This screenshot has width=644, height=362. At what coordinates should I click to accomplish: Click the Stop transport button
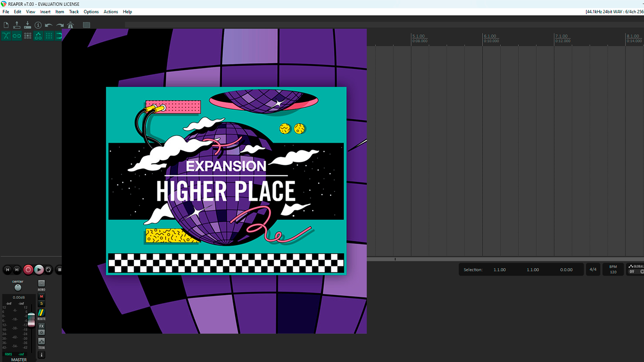click(x=59, y=270)
